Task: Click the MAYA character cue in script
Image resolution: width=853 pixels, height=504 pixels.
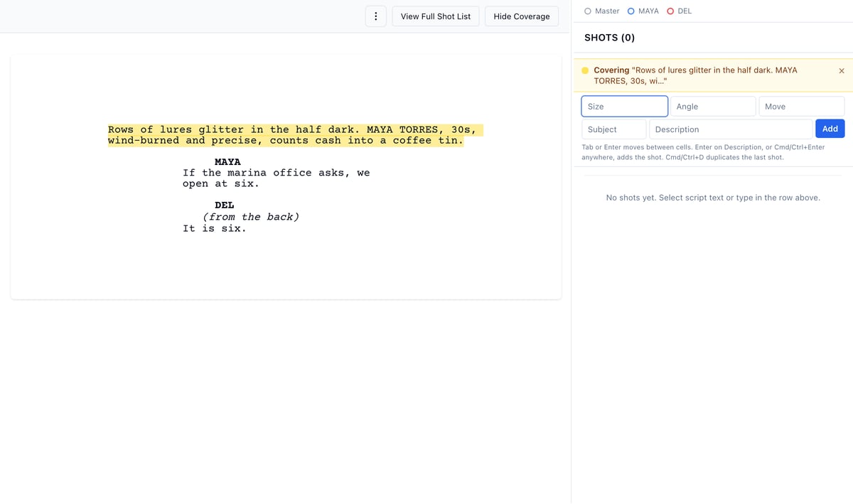Action: click(227, 162)
